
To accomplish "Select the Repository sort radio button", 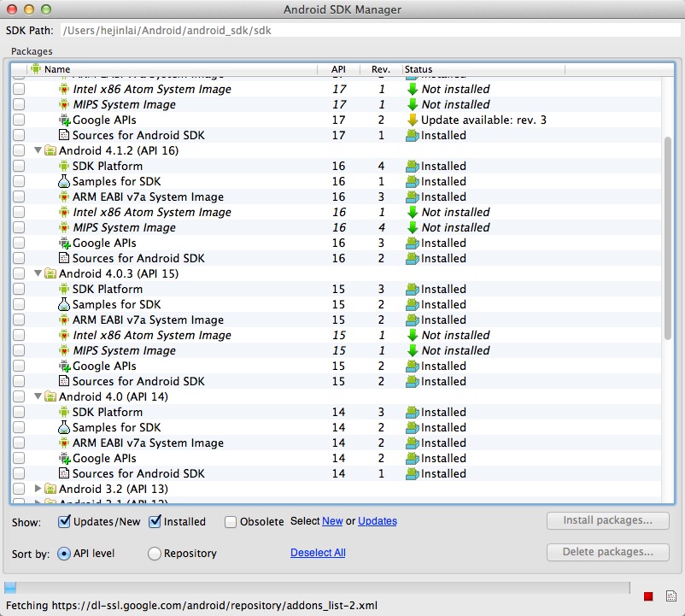I will (x=155, y=554).
